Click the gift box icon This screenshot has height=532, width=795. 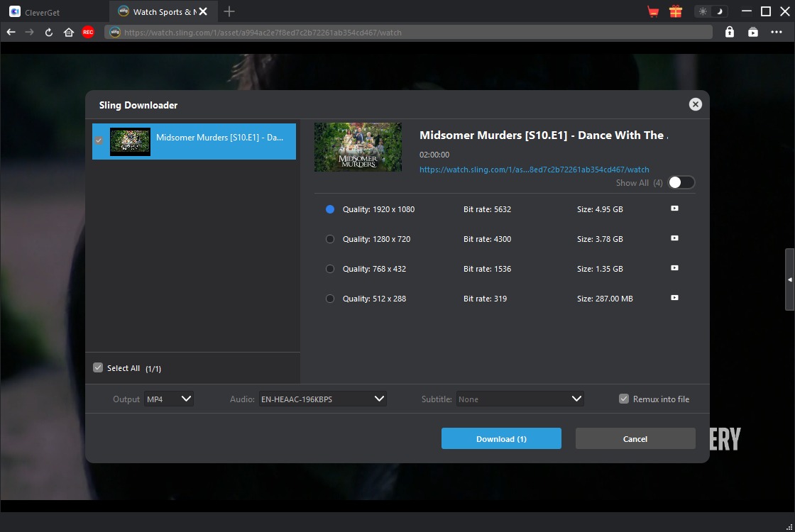point(675,11)
